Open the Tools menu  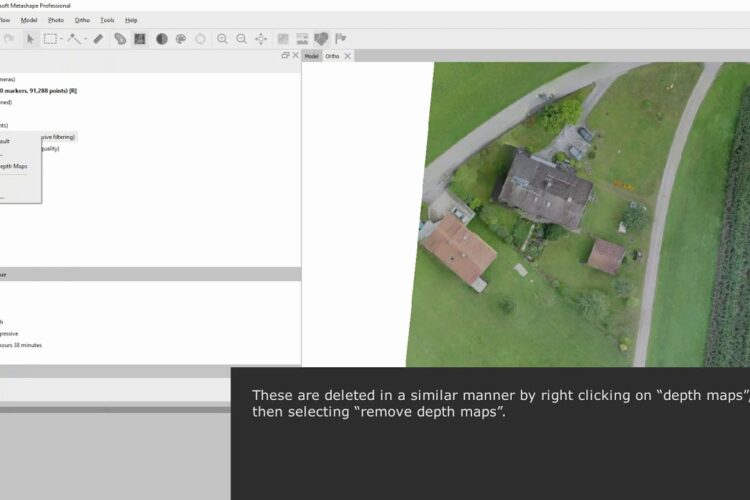(x=107, y=20)
